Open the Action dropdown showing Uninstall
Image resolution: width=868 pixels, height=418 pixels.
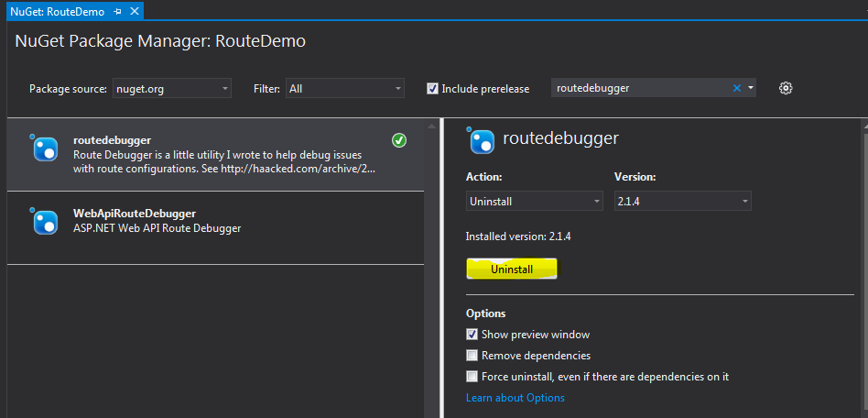535,201
